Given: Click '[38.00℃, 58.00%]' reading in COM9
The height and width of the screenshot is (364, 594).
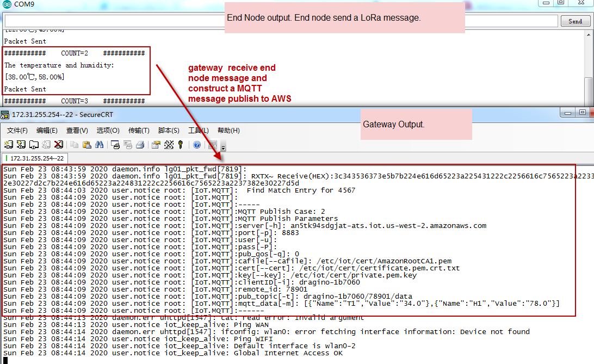Looking at the screenshot, I should point(34,77).
